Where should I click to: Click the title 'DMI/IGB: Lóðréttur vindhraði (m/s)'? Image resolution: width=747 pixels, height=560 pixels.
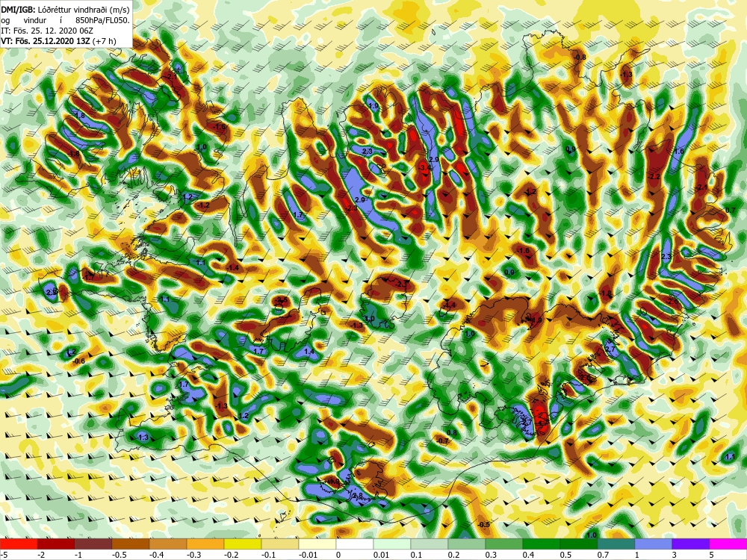(65, 9)
